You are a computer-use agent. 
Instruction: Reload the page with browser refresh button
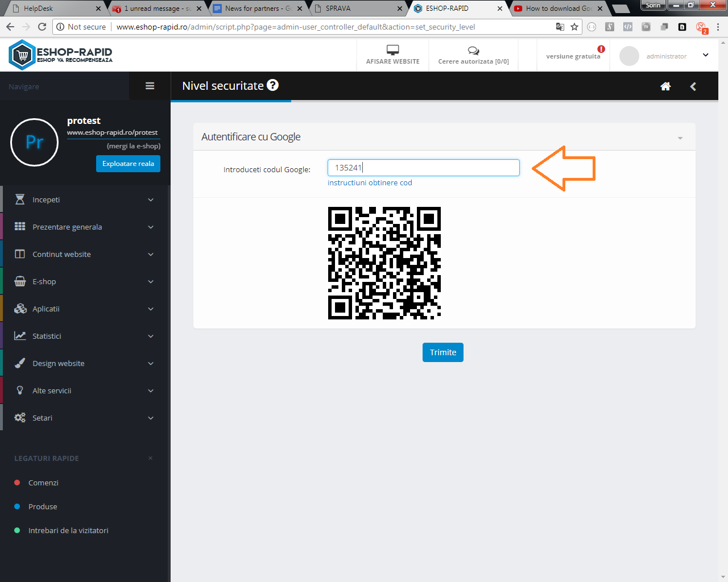tap(42, 27)
